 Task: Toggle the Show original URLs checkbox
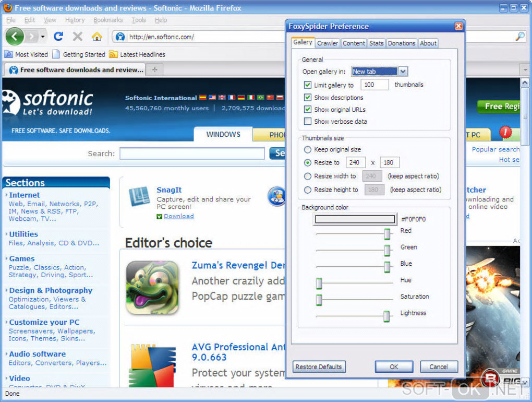308,109
